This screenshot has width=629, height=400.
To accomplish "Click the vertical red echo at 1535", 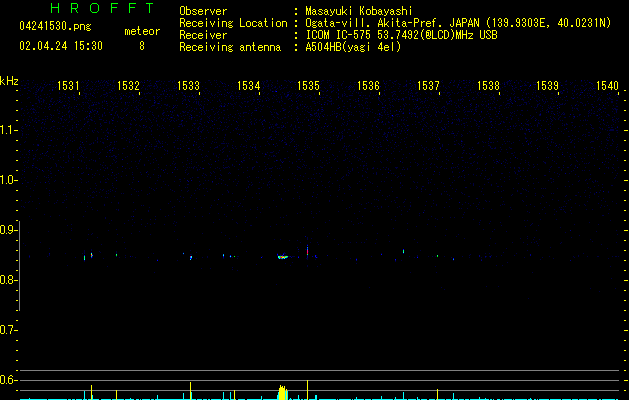I will (307, 251).
